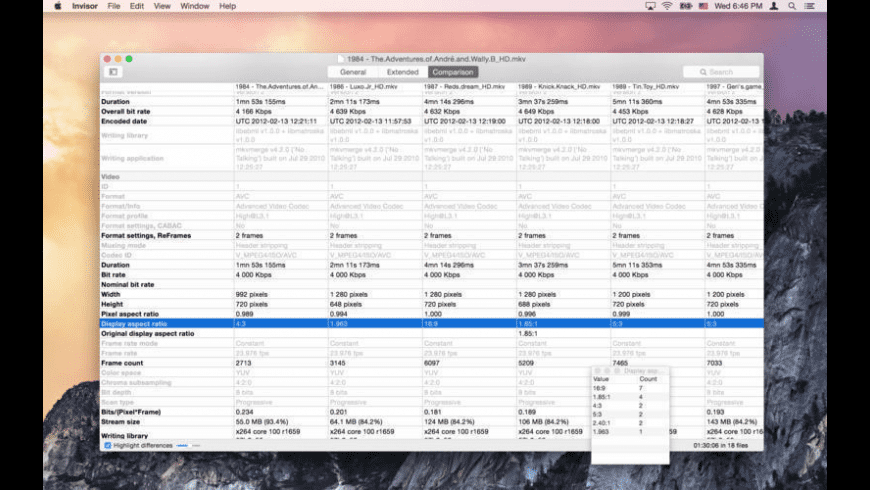The image size is (870, 490).
Task: Click the Stream size row label
Action: point(120,422)
